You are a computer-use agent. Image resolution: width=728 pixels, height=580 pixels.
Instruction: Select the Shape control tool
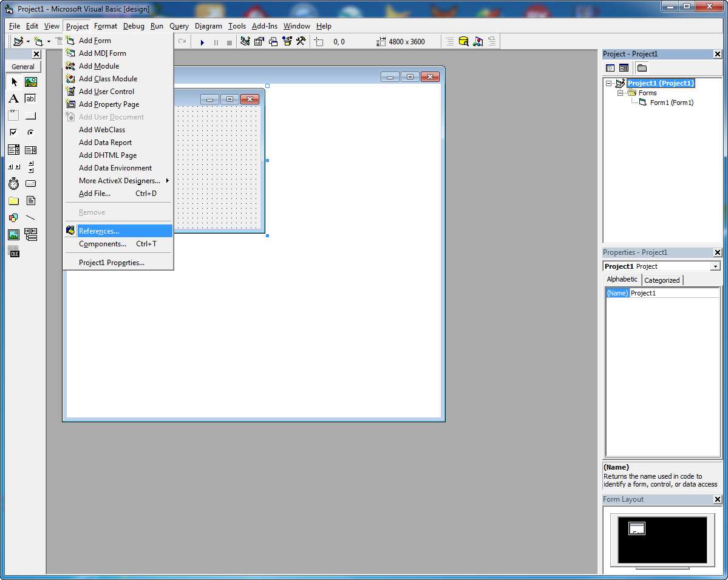14,218
